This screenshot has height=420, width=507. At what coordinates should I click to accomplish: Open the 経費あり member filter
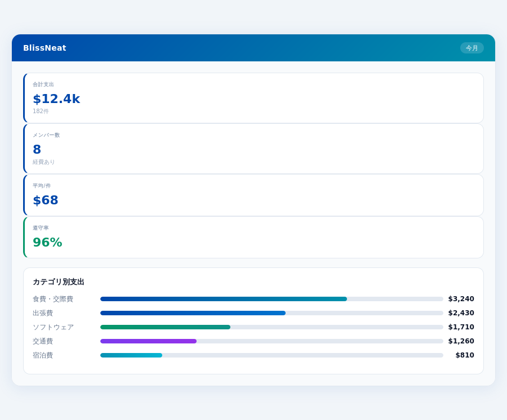coord(43,162)
